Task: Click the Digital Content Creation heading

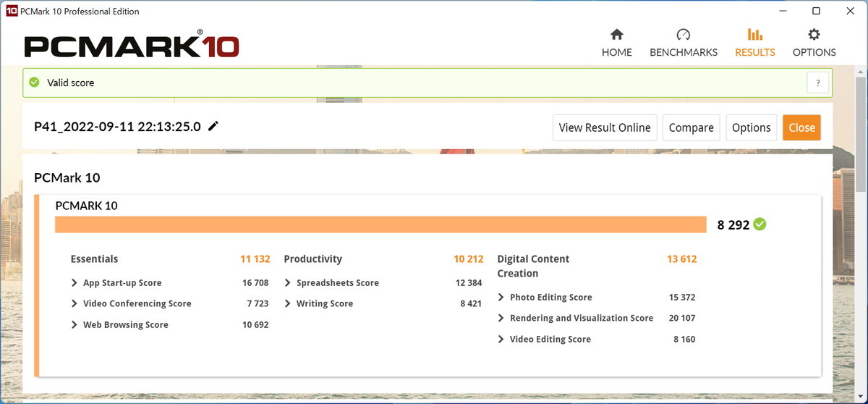Action: (x=533, y=266)
